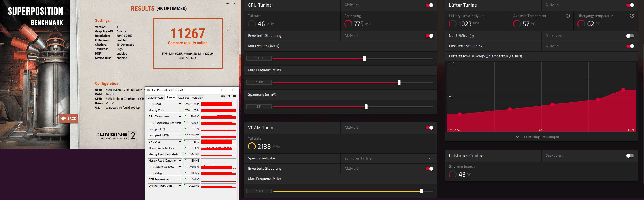Screen dimensions: 644x200
Task: Select the leftmost fan curve point
Action: pos(459,114)
